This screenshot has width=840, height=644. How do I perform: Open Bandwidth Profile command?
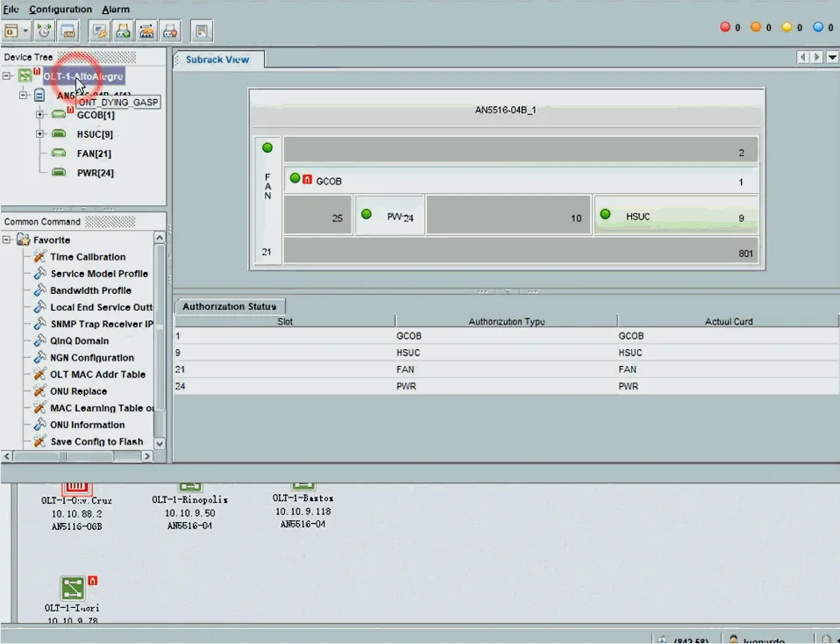pos(90,290)
